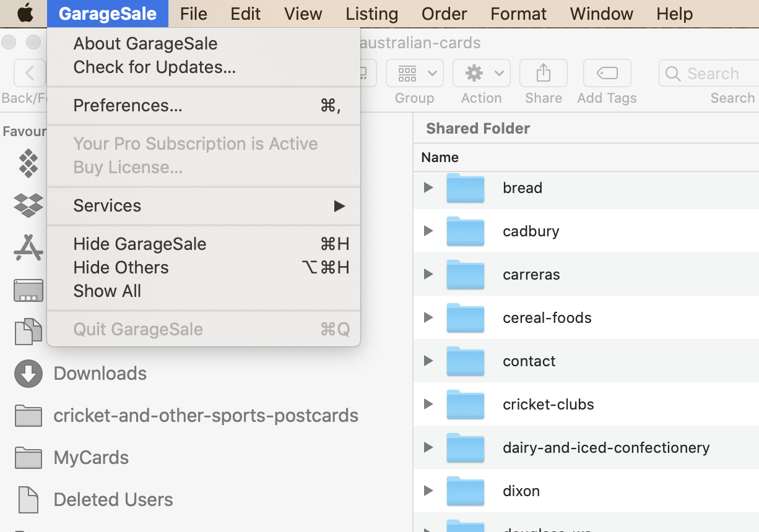Image resolution: width=759 pixels, height=532 pixels.
Task: Click the cadbury folder name
Action: (531, 231)
